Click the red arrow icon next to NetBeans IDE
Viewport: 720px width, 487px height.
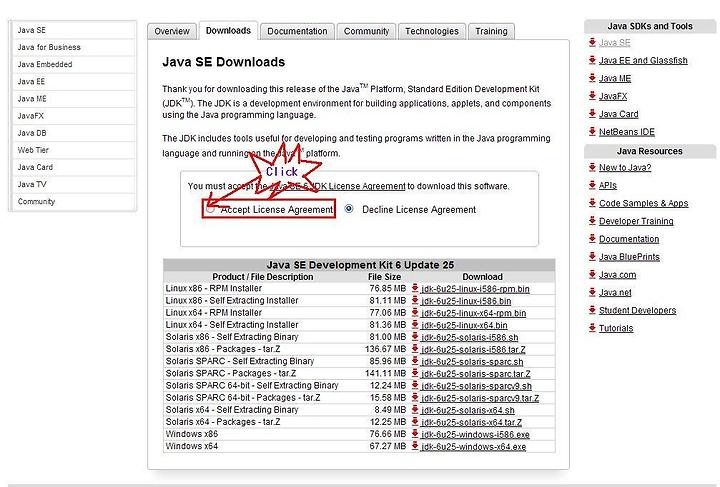tap(592, 131)
